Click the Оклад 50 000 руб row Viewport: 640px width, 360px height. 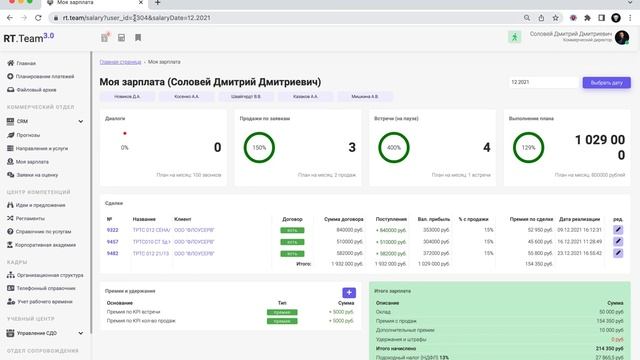(499, 312)
